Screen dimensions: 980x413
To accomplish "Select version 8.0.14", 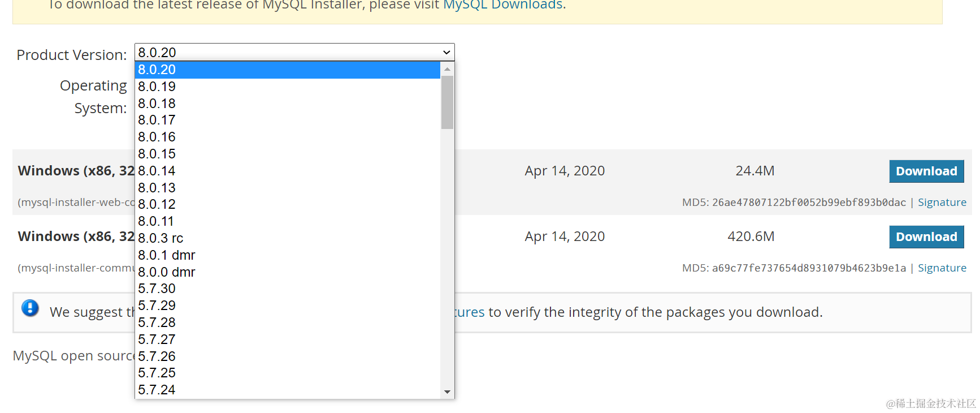I will (288, 171).
